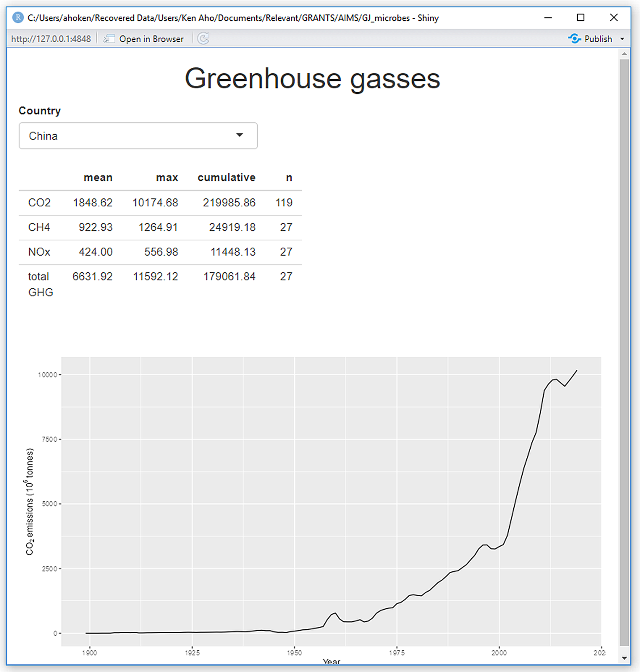Minimize the Shiny window
The height and width of the screenshot is (672, 640).
click(548, 17)
